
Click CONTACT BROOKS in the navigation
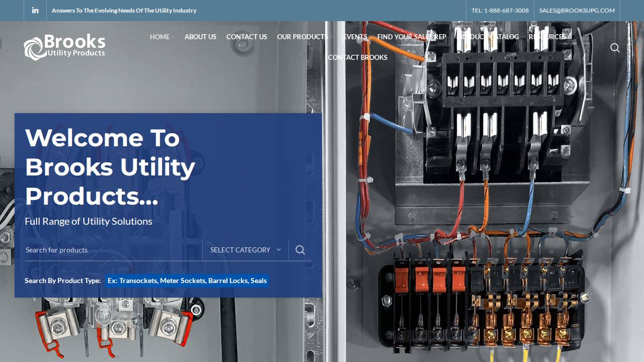coord(357,57)
